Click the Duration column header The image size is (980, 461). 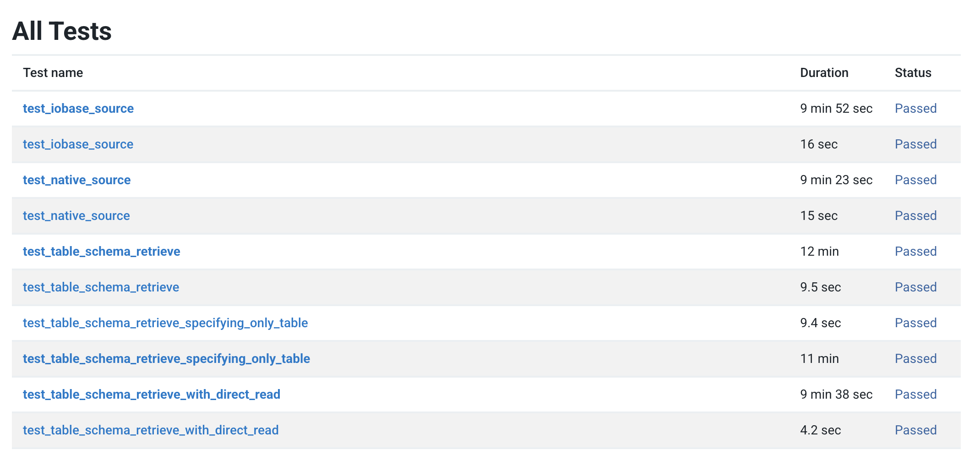[824, 73]
